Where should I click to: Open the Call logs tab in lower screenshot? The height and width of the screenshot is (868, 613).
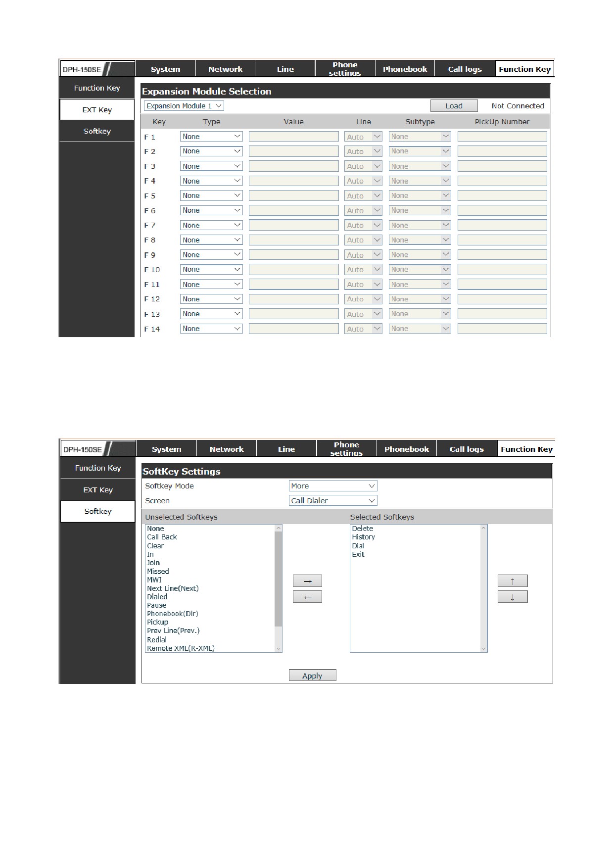pos(467,449)
